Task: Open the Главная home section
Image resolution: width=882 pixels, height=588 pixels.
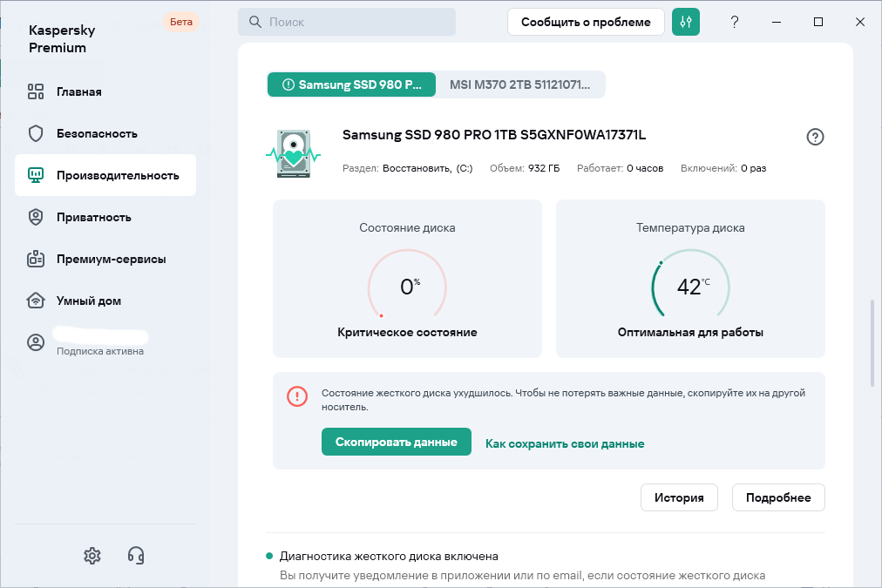Action: pyautogui.click(x=78, y=92)
